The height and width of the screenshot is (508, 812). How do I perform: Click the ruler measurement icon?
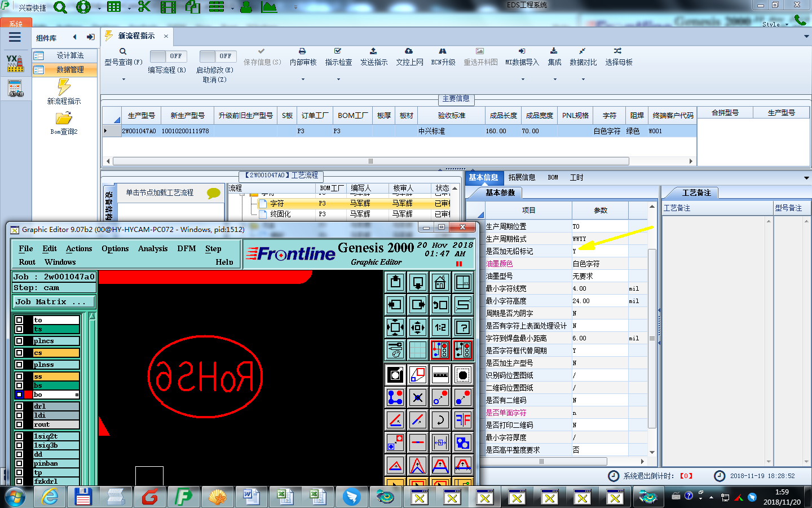point(440,374)
